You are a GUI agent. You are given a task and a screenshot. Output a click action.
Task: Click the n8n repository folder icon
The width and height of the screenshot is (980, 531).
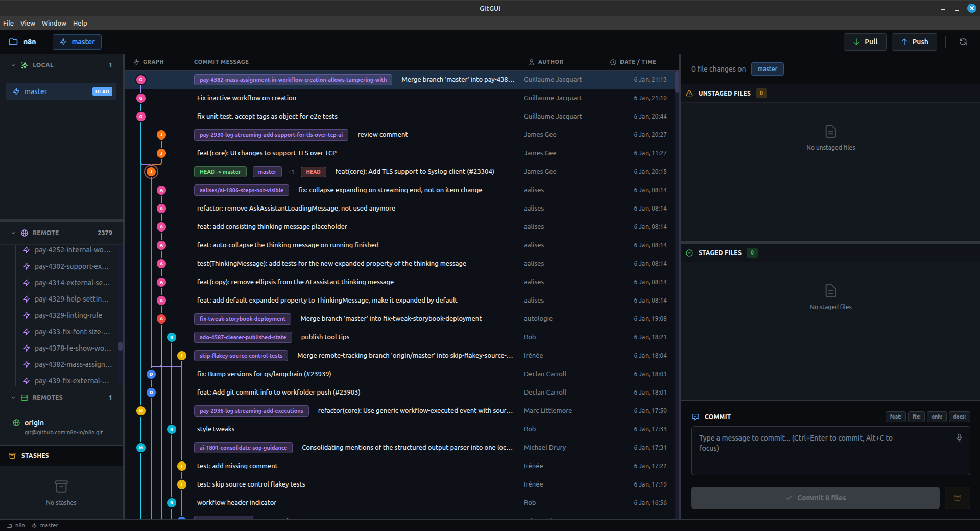[x=13, y=41]
